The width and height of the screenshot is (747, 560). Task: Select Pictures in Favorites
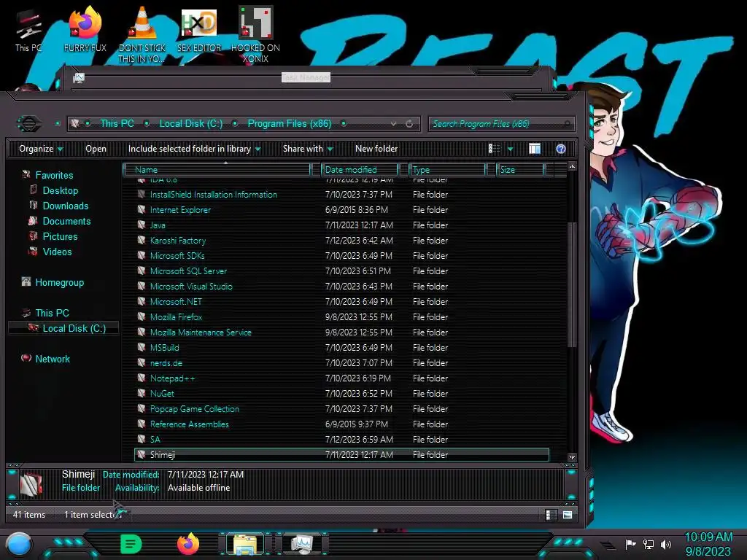60,236
